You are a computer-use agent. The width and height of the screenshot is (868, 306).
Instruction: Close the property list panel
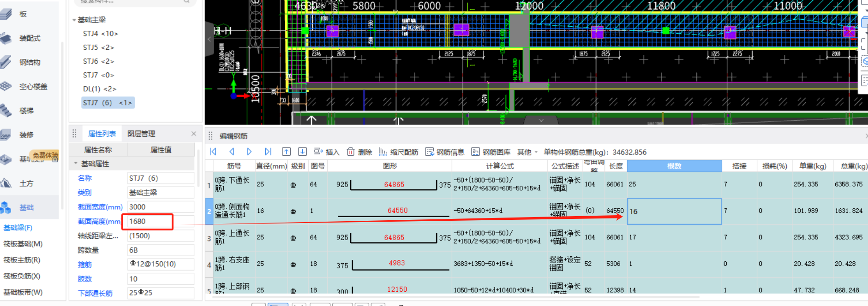(194, 134)
